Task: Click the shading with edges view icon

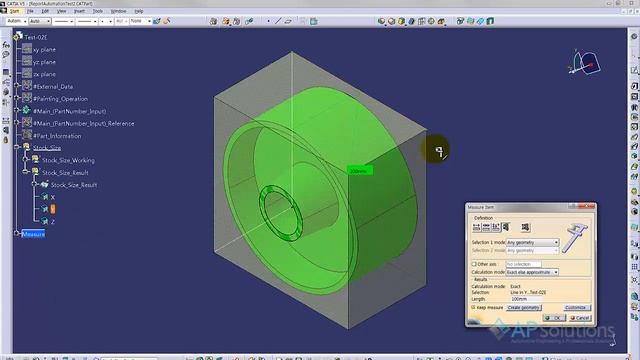Action: point(391,21)
